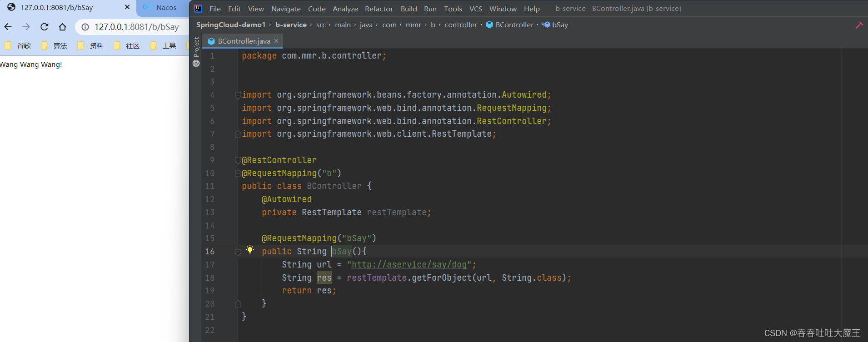The height and width of the screenshot is (342, 868).
Task: Collapse the bSay method at line 16
Action: tap(238, 252)
